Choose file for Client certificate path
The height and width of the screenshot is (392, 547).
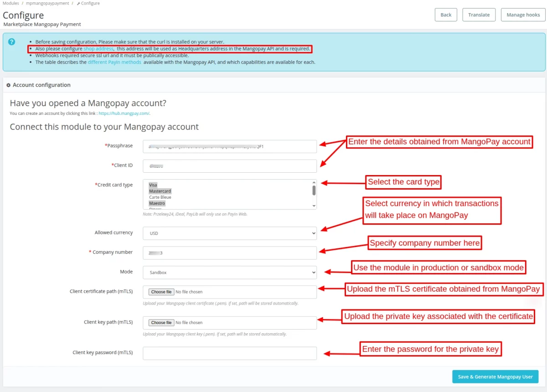[161, 292]
